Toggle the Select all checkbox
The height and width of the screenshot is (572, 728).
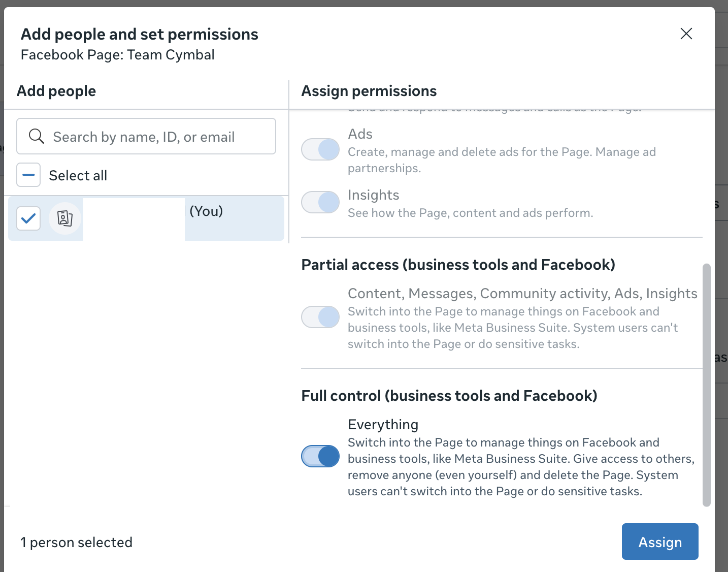[28, 175]
